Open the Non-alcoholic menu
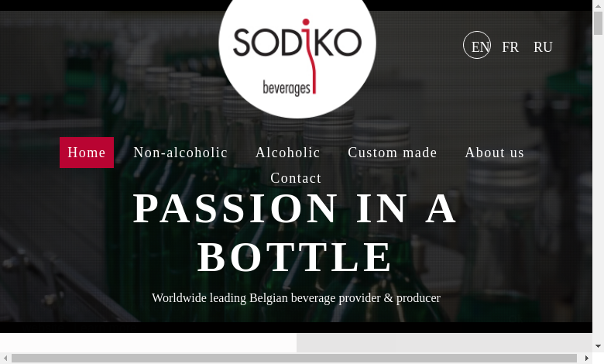Viewport: 604px width, 364px height. tap(180, 153)
